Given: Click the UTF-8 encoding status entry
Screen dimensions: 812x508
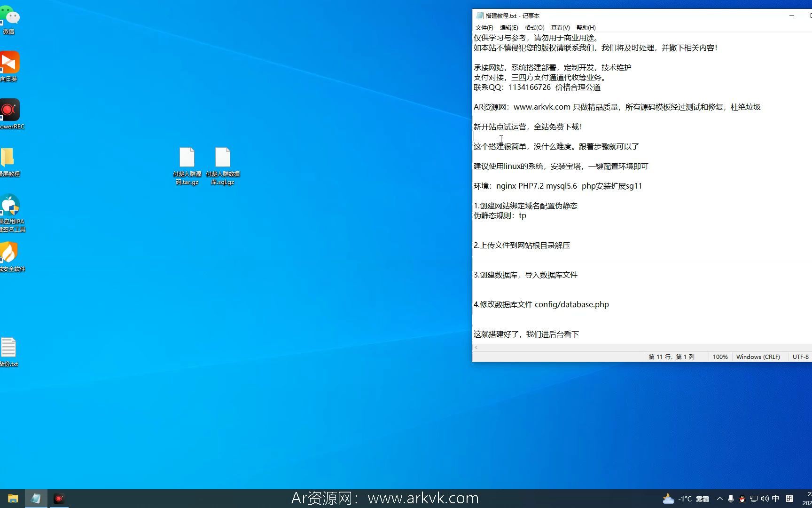Looking at the screenshot, I should click(x=800, y=357).
